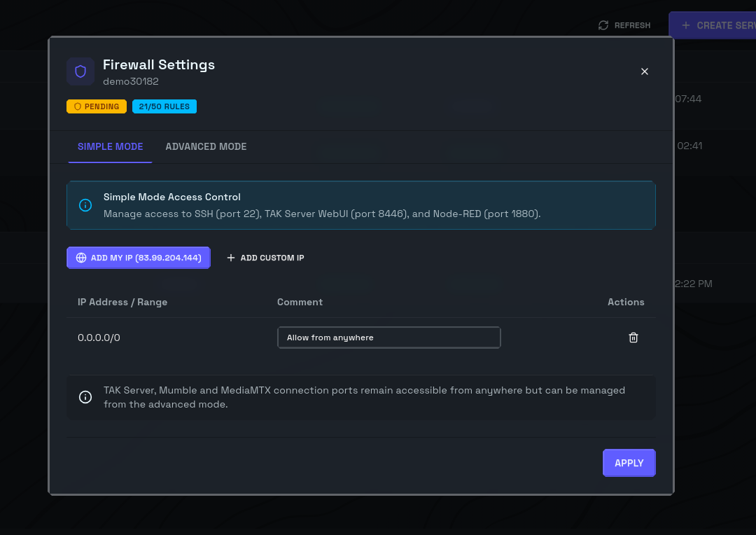Click the Add Custom IP button label
The image size is (756, 535).
click(272, 258)
